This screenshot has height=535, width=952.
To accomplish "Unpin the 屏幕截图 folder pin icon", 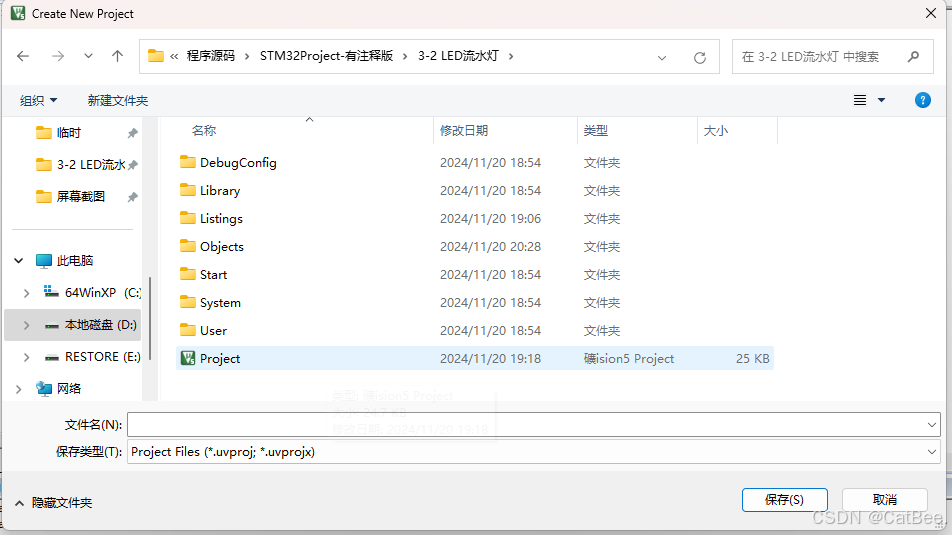I will (x=132, y=197).
